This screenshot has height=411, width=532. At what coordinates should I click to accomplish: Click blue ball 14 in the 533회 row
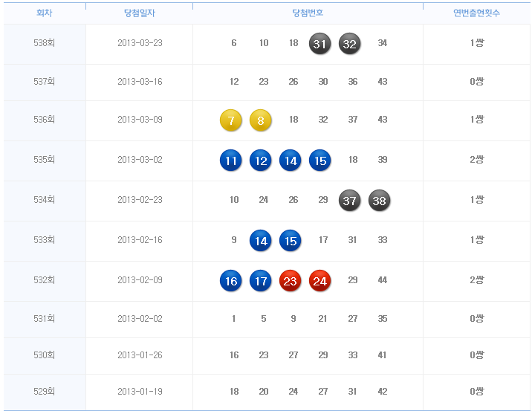click(x=261, y=240)
